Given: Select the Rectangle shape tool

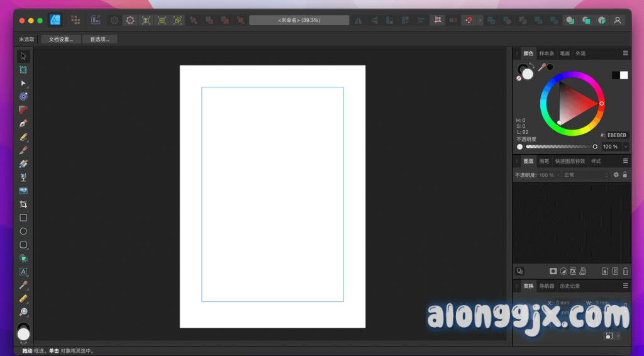Looking at the screenshot, I should click(x=23, y=218).
